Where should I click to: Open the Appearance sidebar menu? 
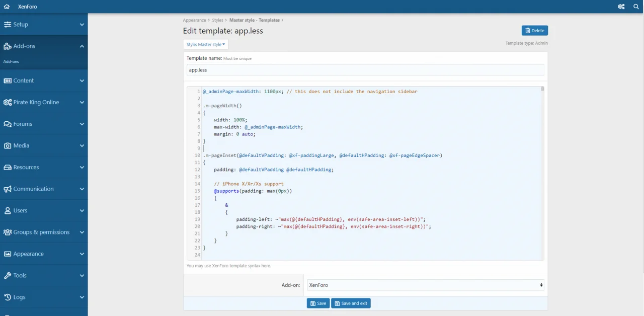(x=29, y=254)
